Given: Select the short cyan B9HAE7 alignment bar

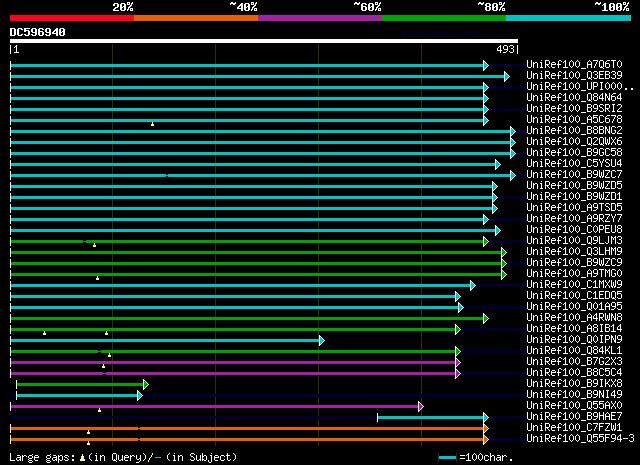Looking at the screenshot, I should pos(433,418).
